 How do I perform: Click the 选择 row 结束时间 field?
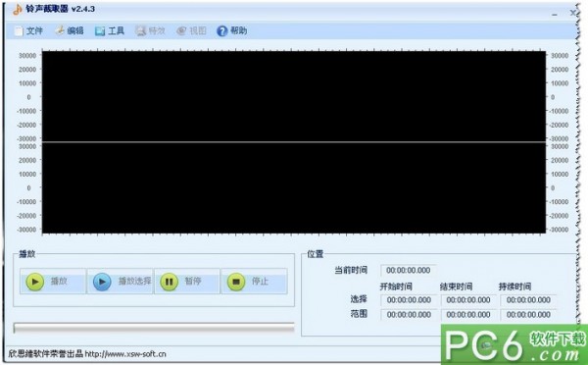[468, 300]
